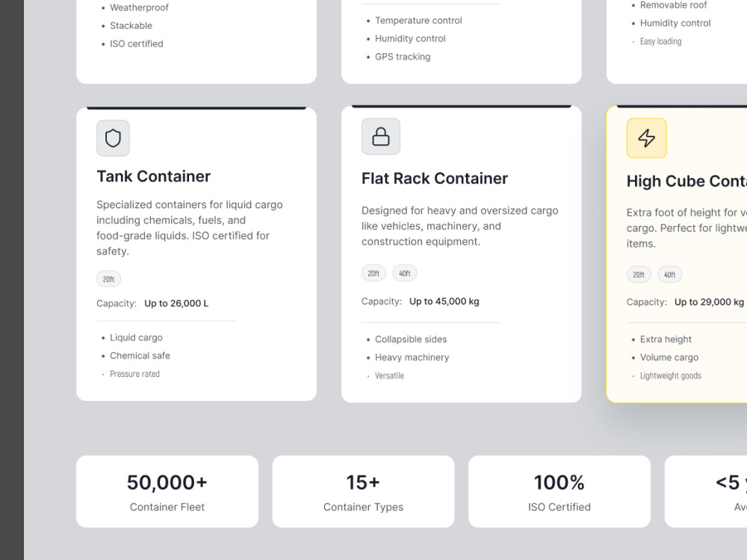Click the '50,000+' Container Fleet stat card
747x560 pixels.
[167, 491]
